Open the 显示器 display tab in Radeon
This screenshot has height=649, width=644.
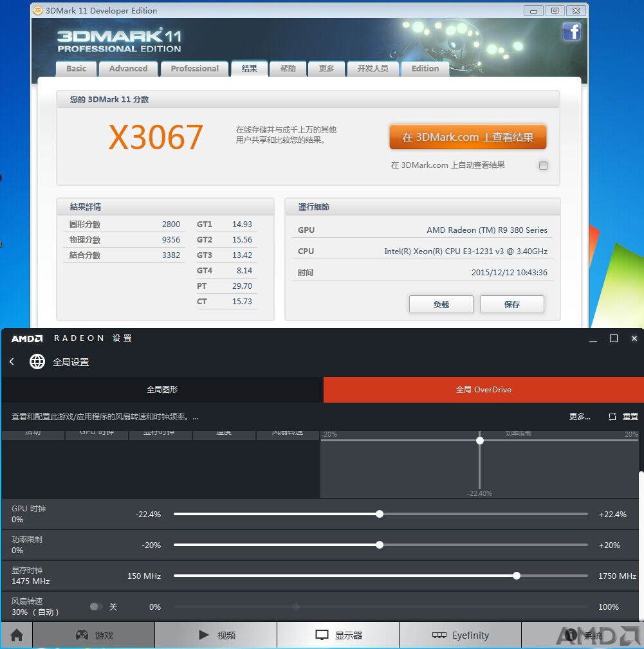click(x=338, y=635)
